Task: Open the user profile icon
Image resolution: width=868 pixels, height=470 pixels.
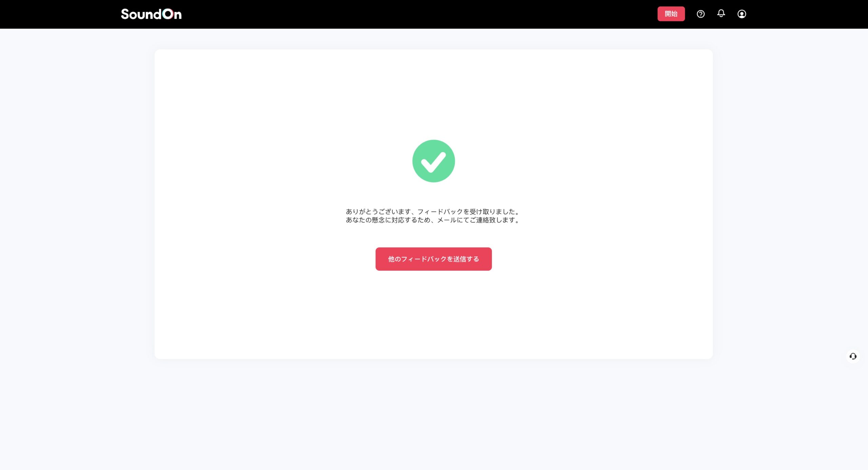Action: tap(742, 14)
